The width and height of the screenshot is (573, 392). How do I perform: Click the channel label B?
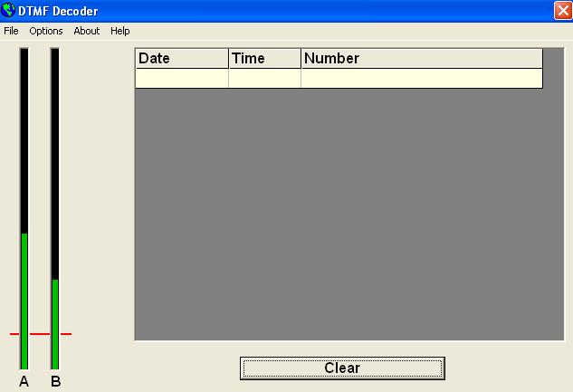55,381
